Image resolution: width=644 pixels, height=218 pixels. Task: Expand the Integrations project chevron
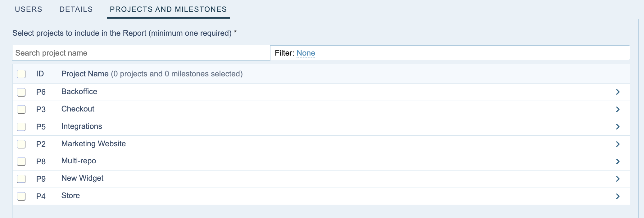point(618,127)
